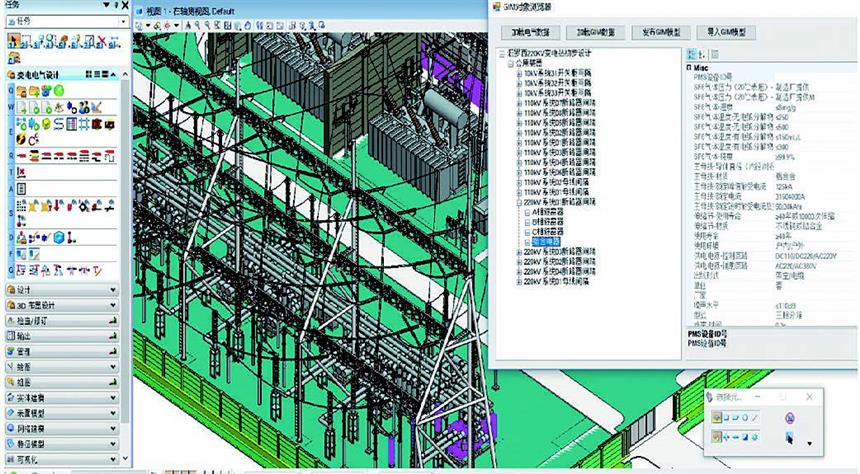This screenshot has height=474, width=860.
Task: Click the 发布GIM模型 button
Action: [660, 33]
